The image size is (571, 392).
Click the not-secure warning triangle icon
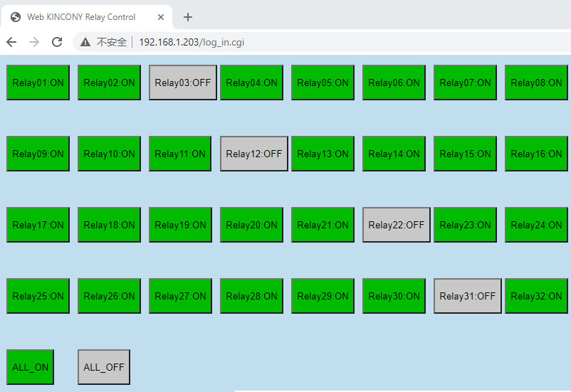point(85,43)
